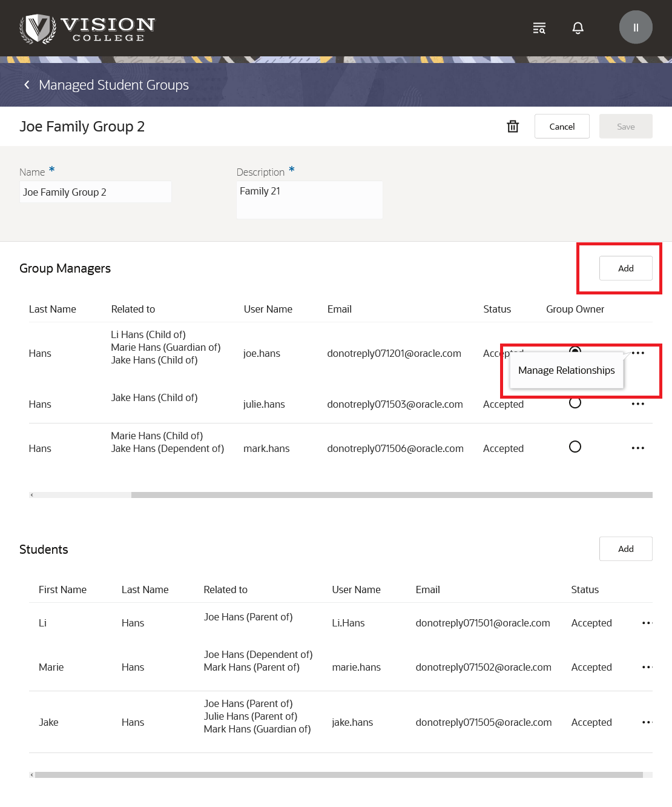Click the user name mark.hans
The width and height of the screenshot is (672, 807).
pyautogui.click(x=266, y=448)
